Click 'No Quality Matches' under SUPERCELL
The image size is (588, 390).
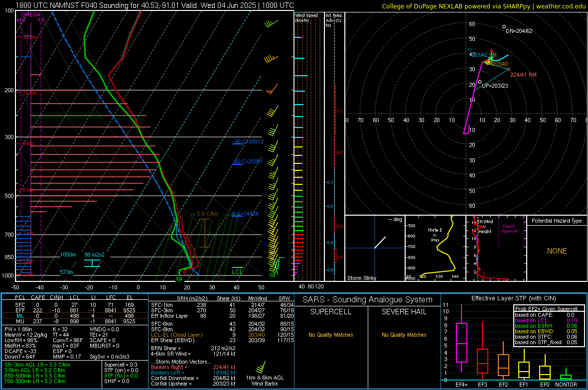pyautogui.click(x=331, y=335)
